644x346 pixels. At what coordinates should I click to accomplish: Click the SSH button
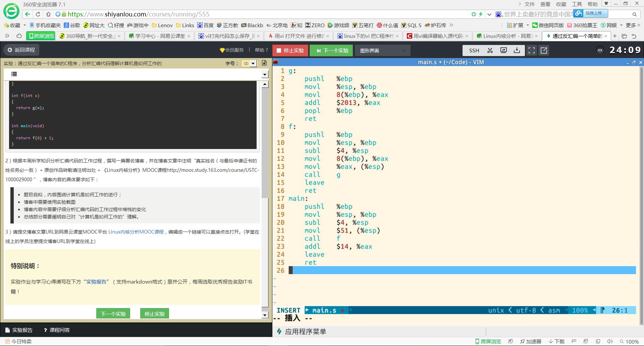(474, 50)
